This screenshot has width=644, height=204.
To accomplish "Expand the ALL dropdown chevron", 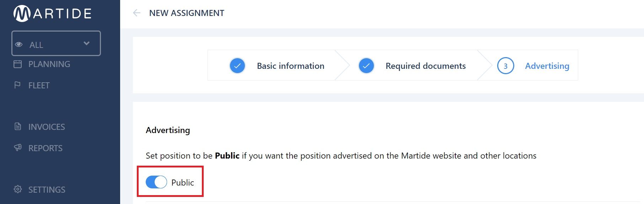I will tap(86, 43).
